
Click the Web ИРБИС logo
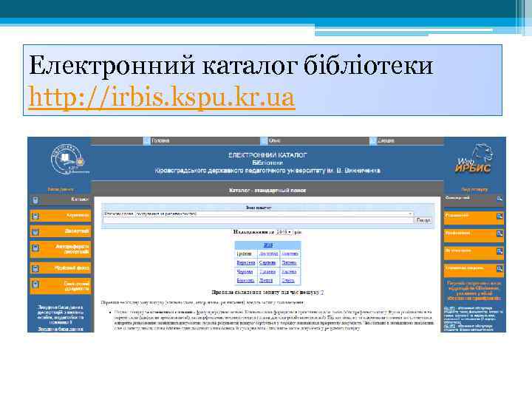(474, 158)
